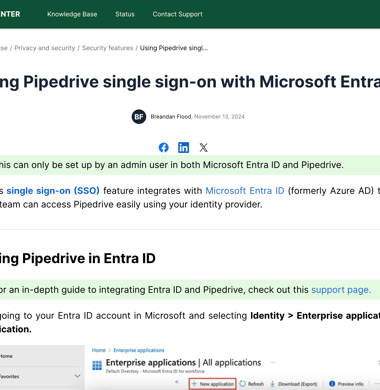This screenshot has height=390, width=380.
Task: Open the Knowledge Base menu item
Action: [72, 14]
